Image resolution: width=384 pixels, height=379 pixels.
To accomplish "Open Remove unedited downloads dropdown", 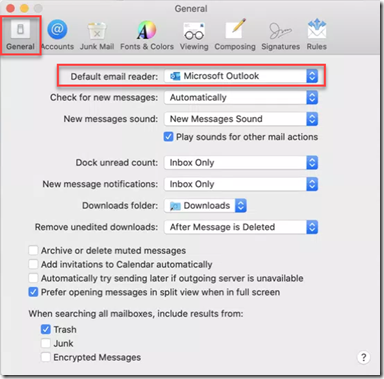I will click(x=241, y=227).
